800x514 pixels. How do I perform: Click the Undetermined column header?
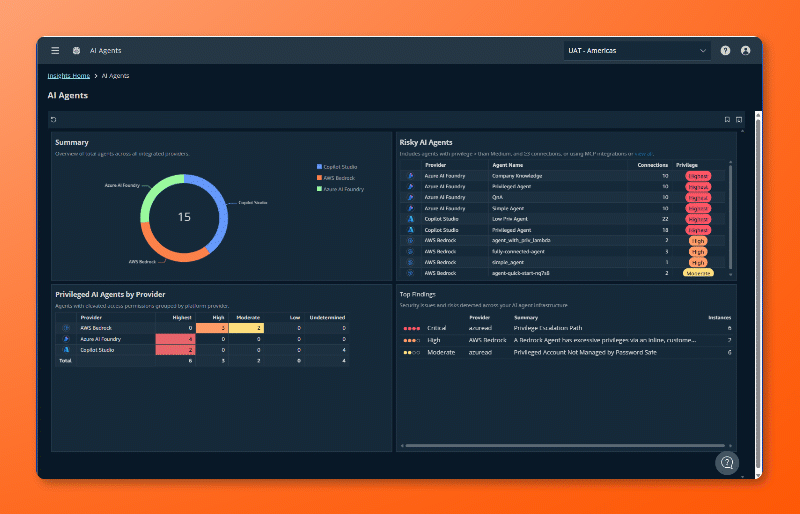(327, 317)
